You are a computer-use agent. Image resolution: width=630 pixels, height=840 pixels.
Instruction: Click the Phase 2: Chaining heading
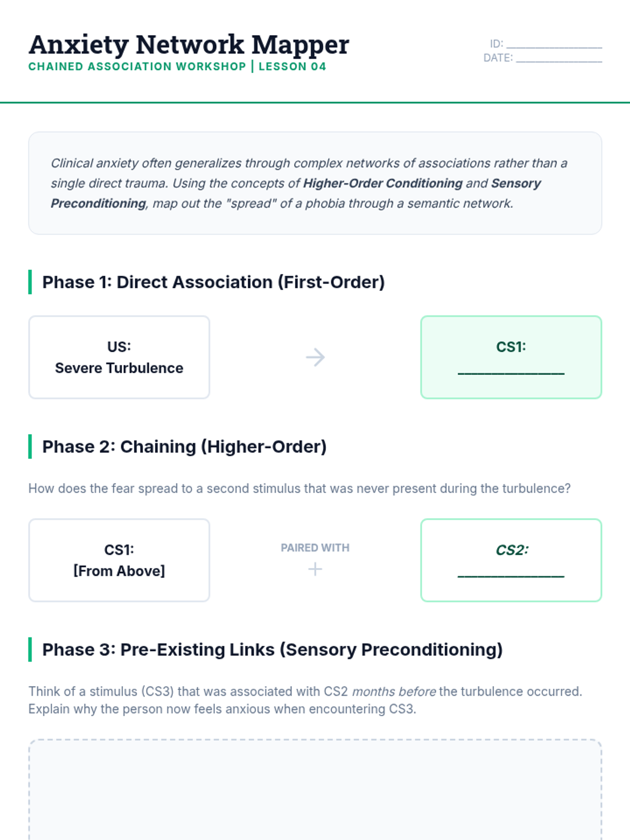pyautogui.click(x=184, y=447)
